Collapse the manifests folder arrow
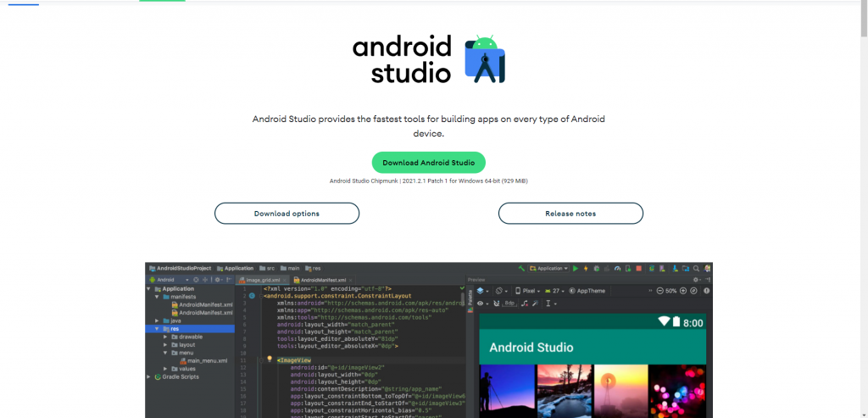Viewport: 868px width, 418px height. (157, 297)
